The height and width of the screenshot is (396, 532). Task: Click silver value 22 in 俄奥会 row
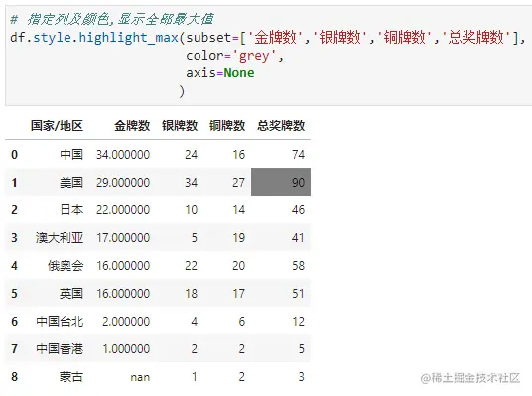pyautogui.click(x=191, y=266)
